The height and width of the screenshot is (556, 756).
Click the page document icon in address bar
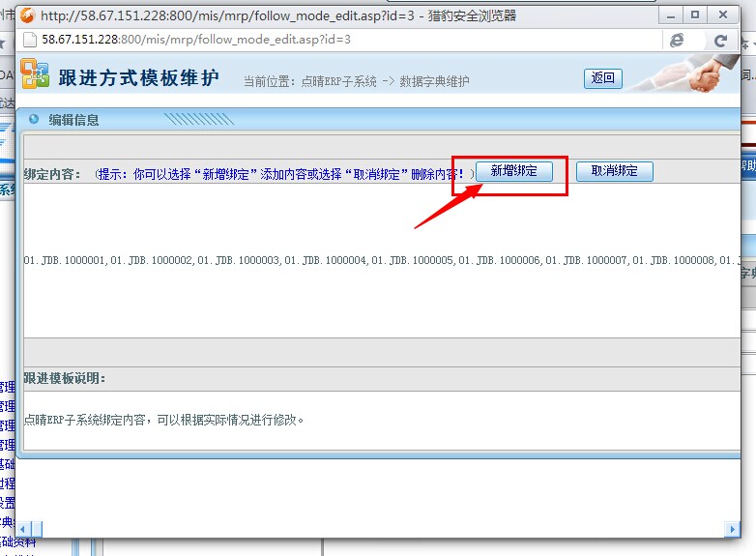pos(30,40)
